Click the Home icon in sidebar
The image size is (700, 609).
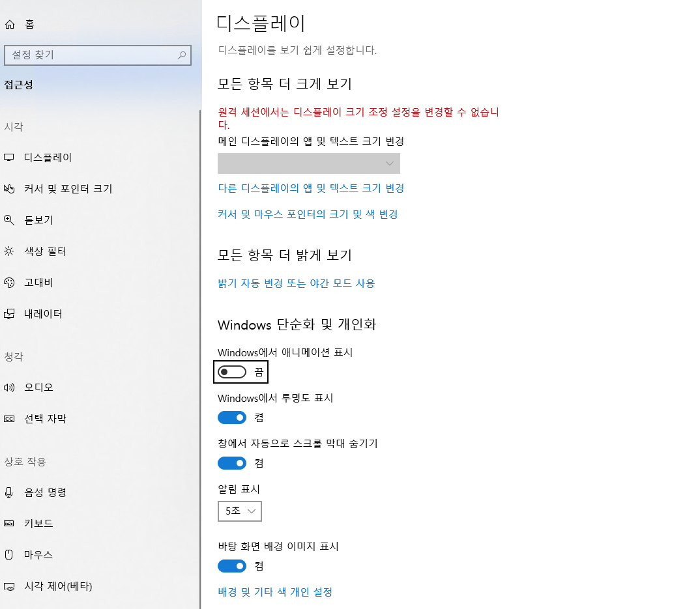[x=9, y=25]
